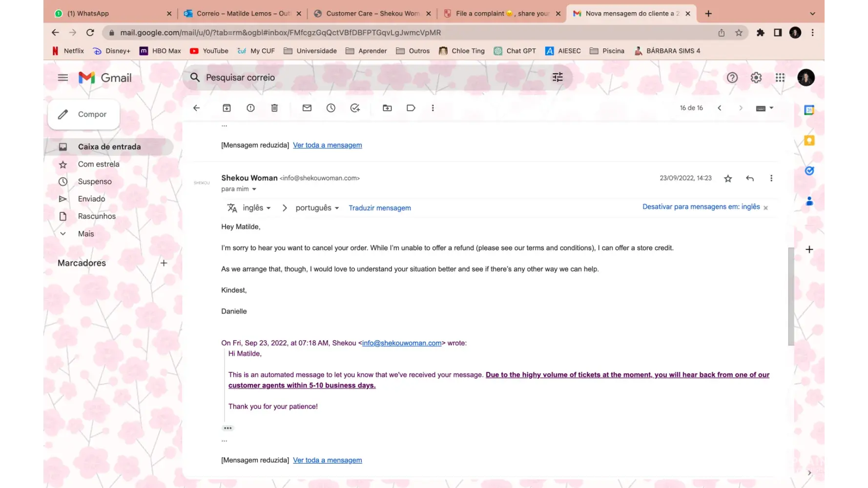Open Gmail support help icon
The width and height of the screenshot is (868, 488).
pos(732,78)
